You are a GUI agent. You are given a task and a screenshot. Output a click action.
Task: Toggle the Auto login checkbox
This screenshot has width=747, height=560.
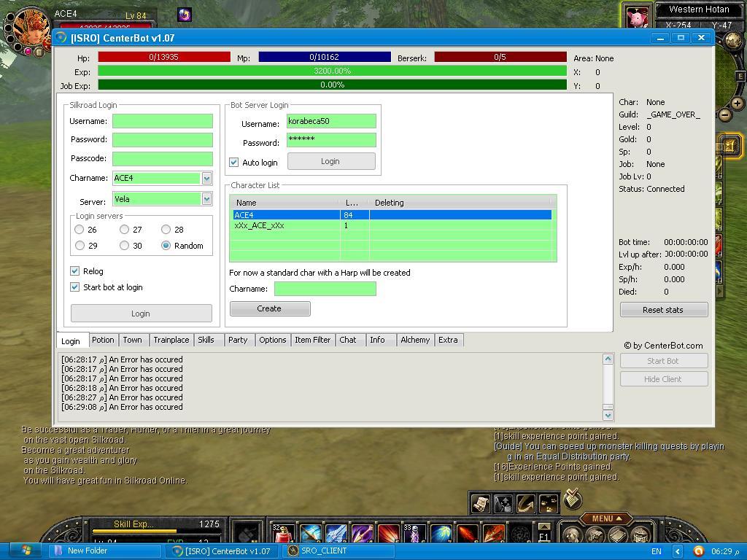[x=234, y=163]
